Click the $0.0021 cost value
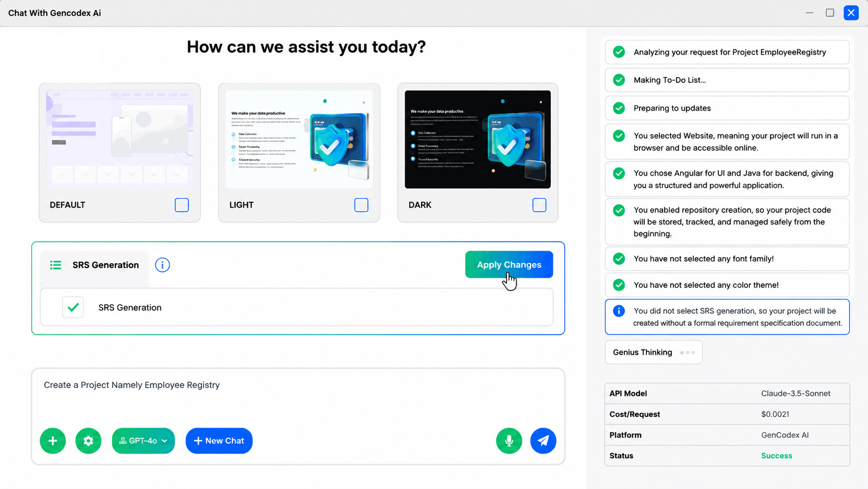Screen dimensions: 868x489 pos(775,414)
